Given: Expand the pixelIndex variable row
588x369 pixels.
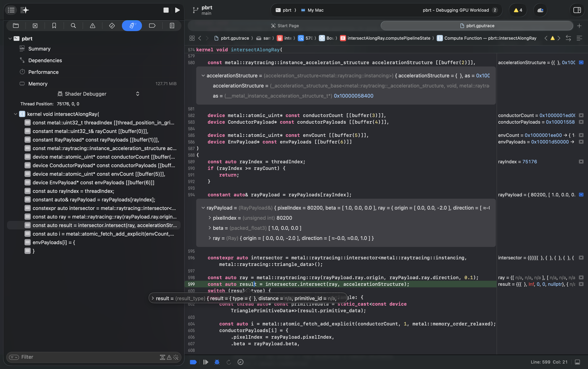Looking at the screenshot, I should (209, 218).
